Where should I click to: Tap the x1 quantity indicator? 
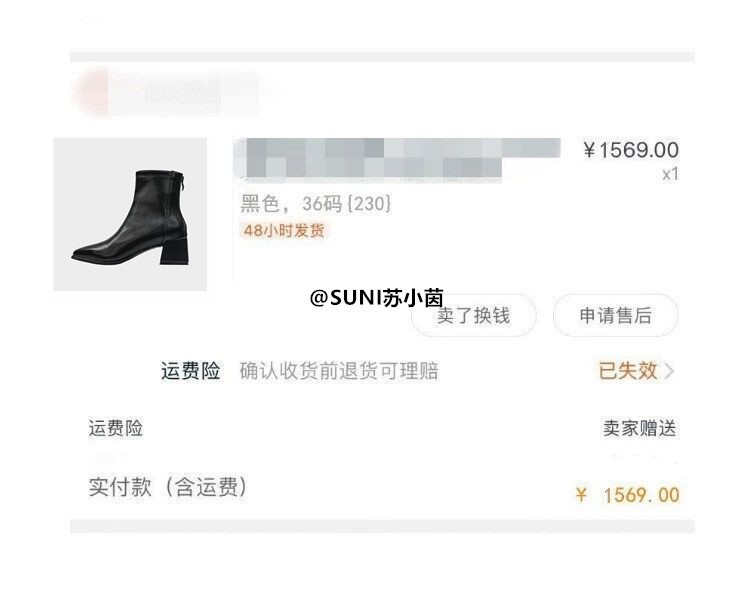[670, 174]
